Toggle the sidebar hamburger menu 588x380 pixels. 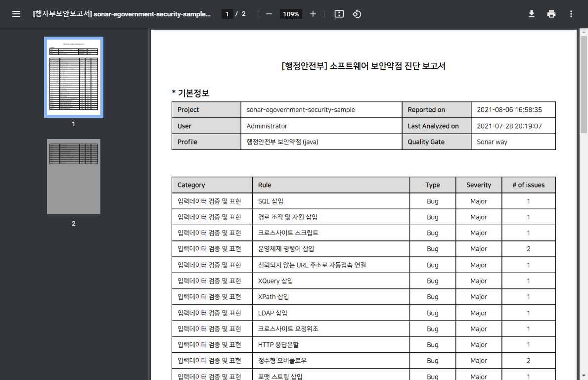pos(16,14)
